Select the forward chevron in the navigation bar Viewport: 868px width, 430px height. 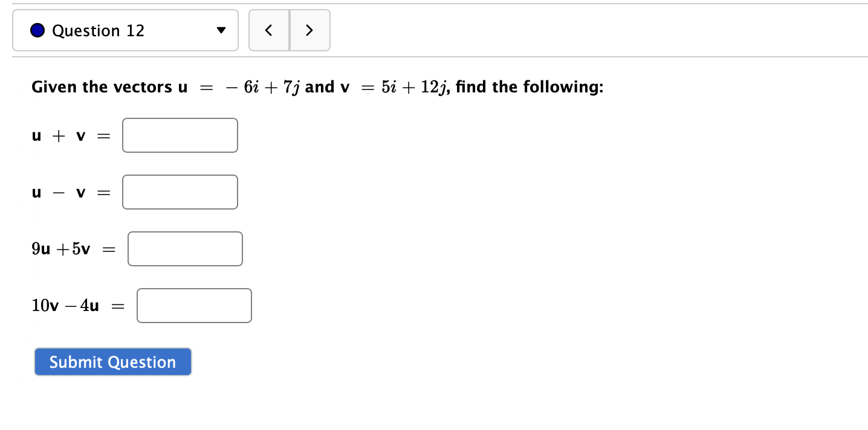(x=309, y=30)
